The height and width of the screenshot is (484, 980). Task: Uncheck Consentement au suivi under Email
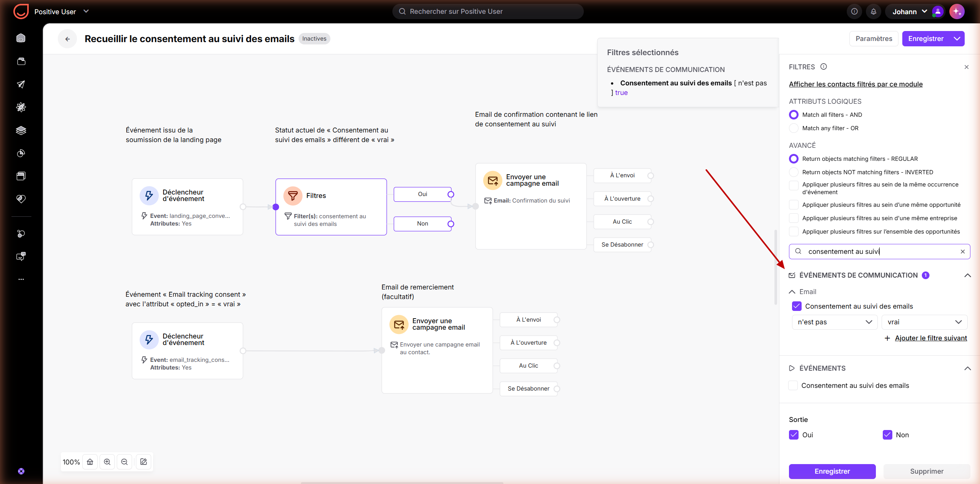coord(797,306)
